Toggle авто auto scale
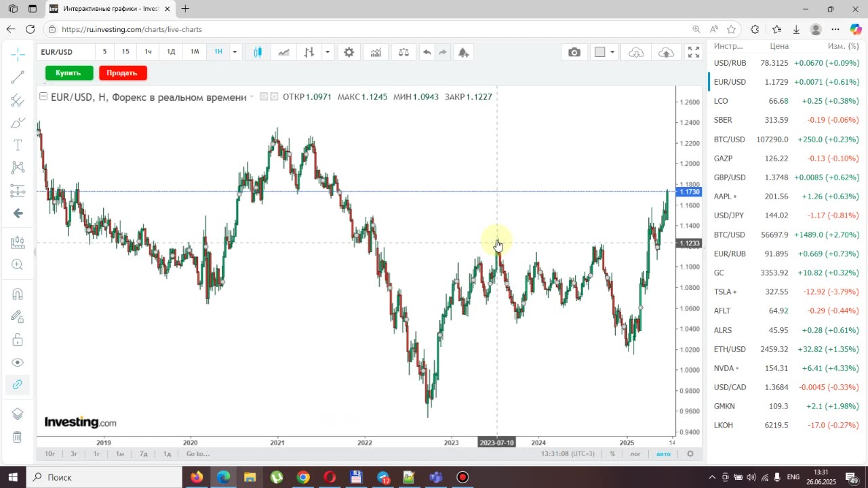 [663, 454]
